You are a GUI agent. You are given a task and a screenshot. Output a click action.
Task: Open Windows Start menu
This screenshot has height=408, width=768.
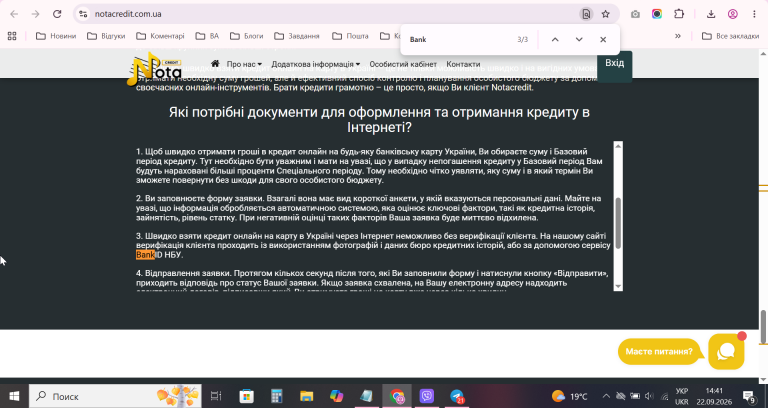[14, 396]
